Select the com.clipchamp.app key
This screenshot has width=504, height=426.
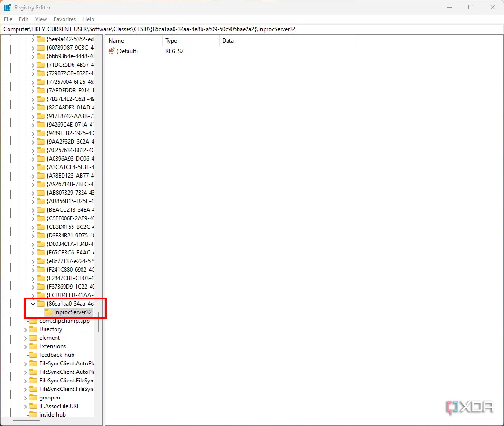coord(64,321)
